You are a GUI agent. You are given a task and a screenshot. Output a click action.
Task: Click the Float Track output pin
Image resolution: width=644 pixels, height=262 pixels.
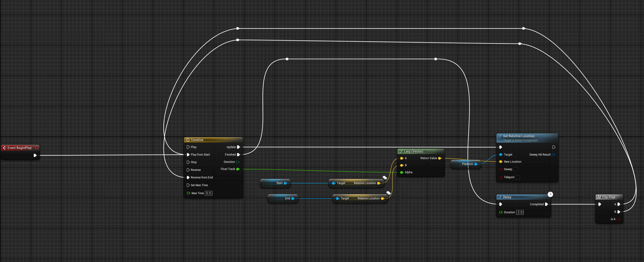click(238, 169)
